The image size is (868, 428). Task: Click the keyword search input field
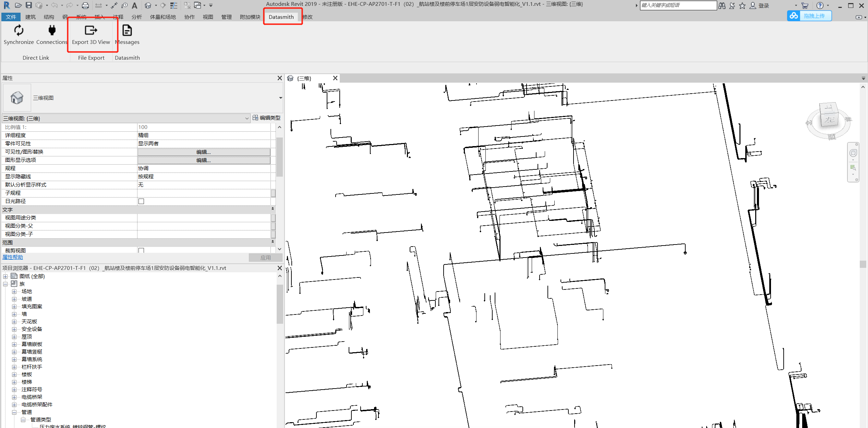[678, 5]
